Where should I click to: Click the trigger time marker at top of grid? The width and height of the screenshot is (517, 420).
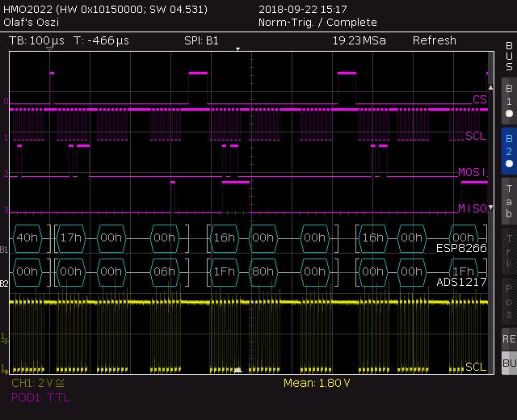click(x=237, y=50)
